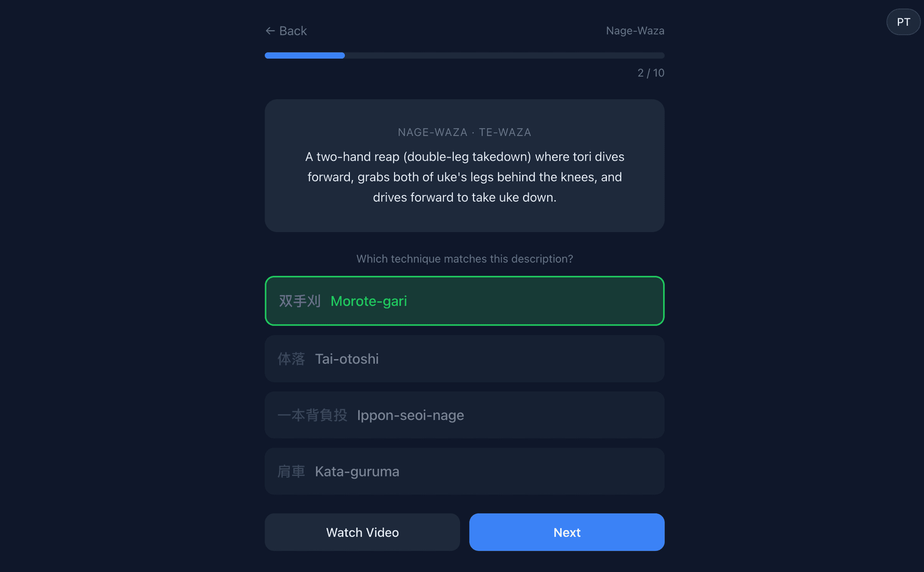Viewport: 924px width, 572px height.
Task: Open the PT profile avatar
Action: point(903,21)
